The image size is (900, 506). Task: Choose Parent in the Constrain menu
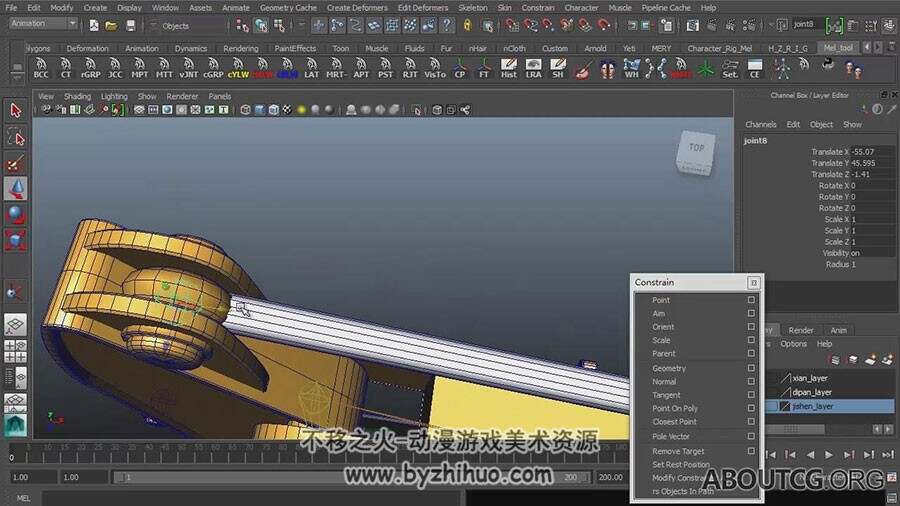(x=664, y=353)
